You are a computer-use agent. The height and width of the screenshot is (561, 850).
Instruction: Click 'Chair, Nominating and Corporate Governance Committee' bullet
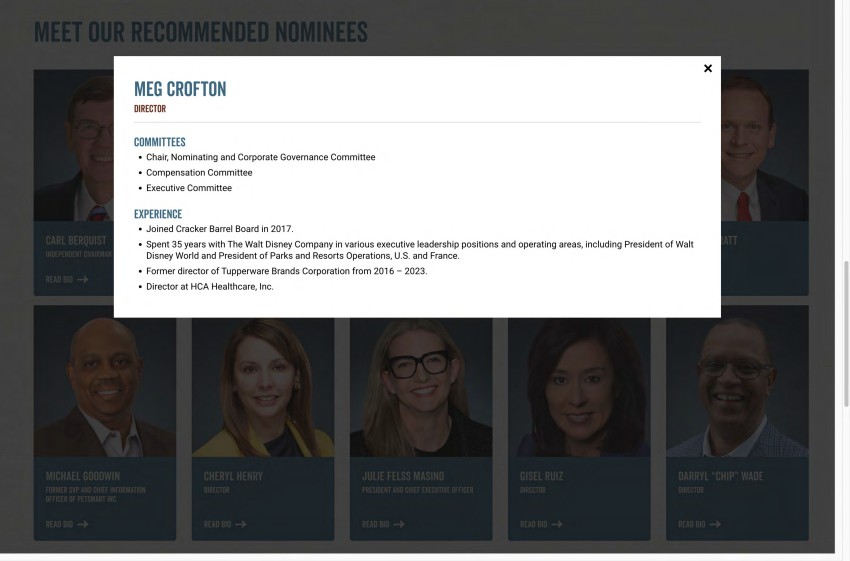[261, 157]
